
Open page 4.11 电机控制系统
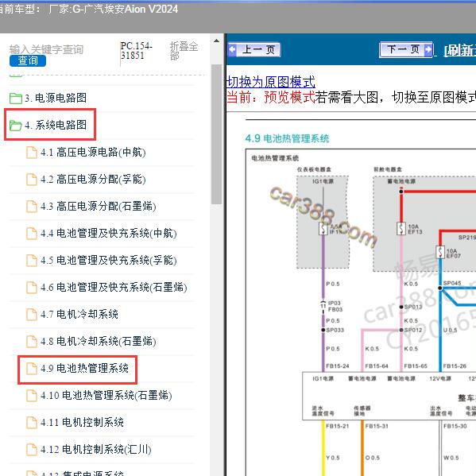coord(82,422)
